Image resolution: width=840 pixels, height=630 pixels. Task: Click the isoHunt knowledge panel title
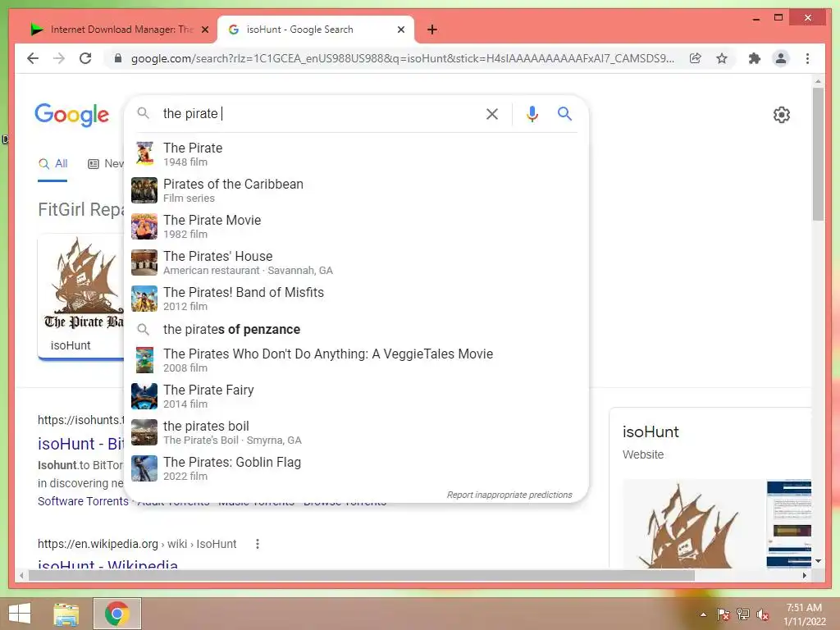coord(651,431)
